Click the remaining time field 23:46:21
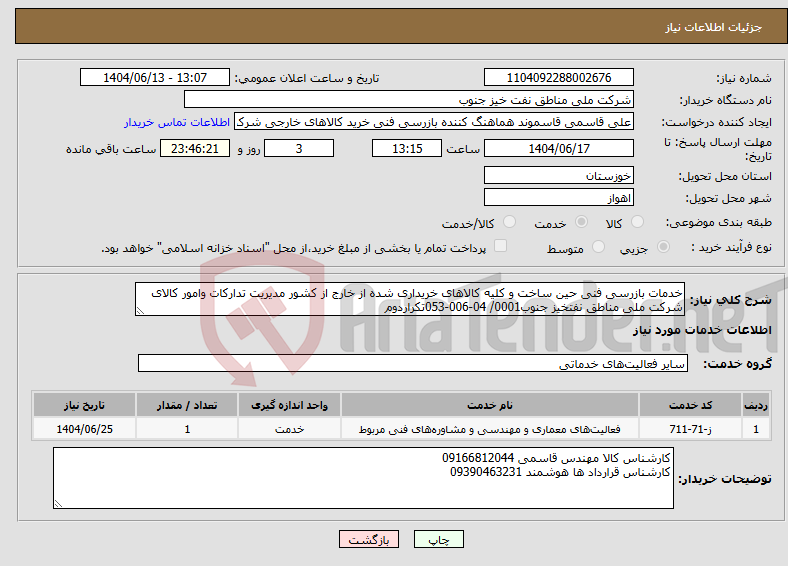788x566 pixels. click(195, 149)
